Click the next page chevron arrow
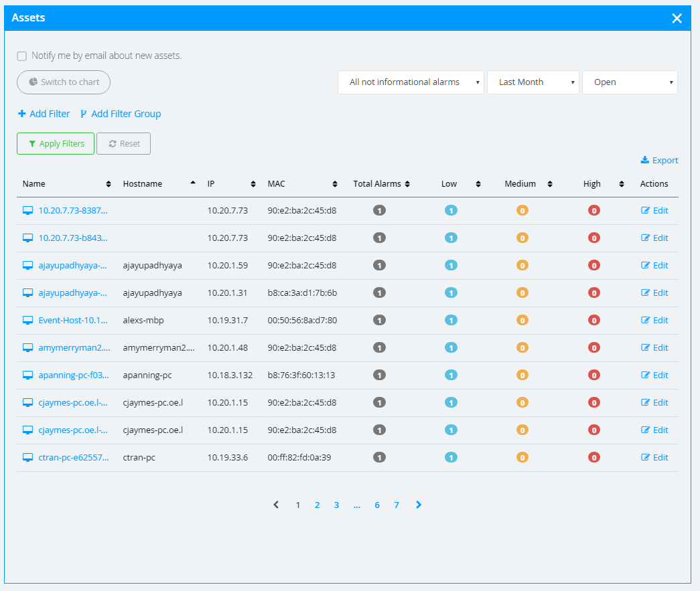700x591 pixels. tap(419, 505)
